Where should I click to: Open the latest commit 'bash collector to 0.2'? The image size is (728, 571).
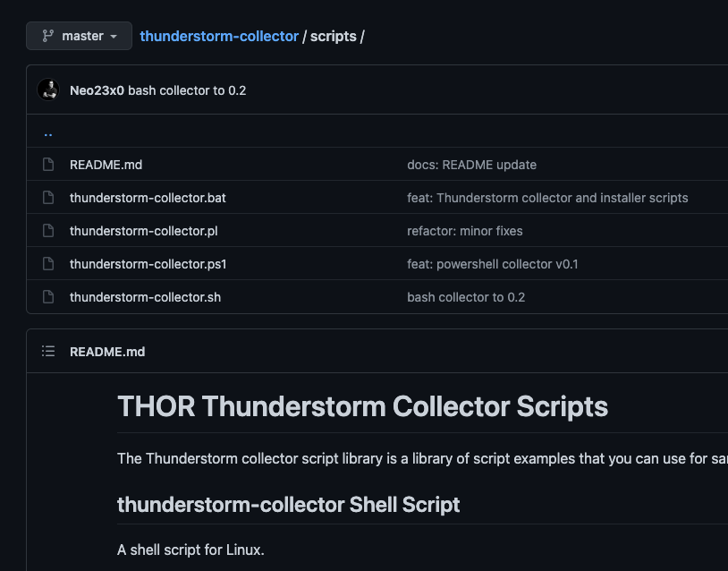(x=187, y=90)
